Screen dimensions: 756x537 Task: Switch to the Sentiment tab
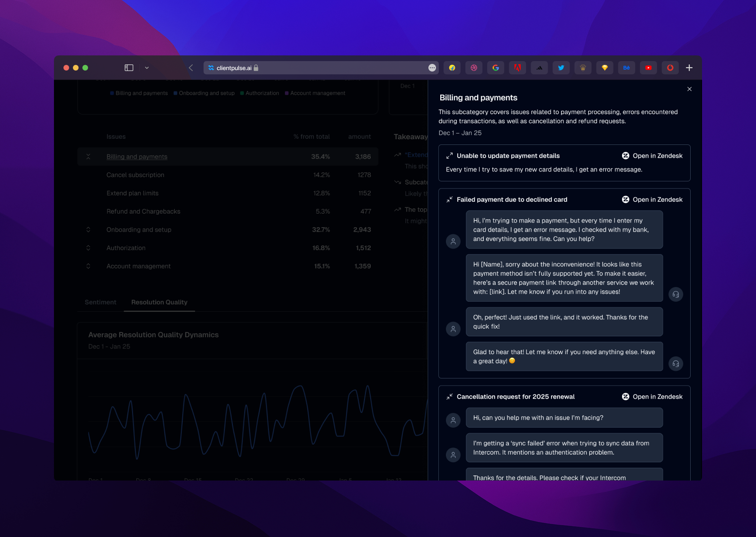click(100, 302)
